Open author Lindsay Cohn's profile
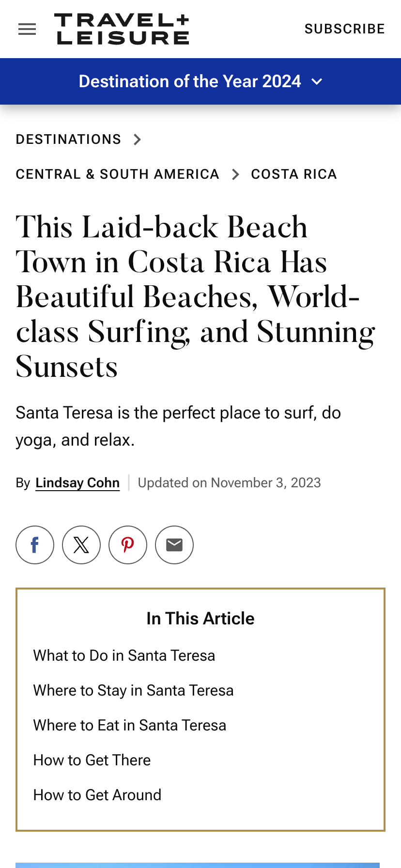Viewport: 401px width, 868px height. click(x=77, y=483)
